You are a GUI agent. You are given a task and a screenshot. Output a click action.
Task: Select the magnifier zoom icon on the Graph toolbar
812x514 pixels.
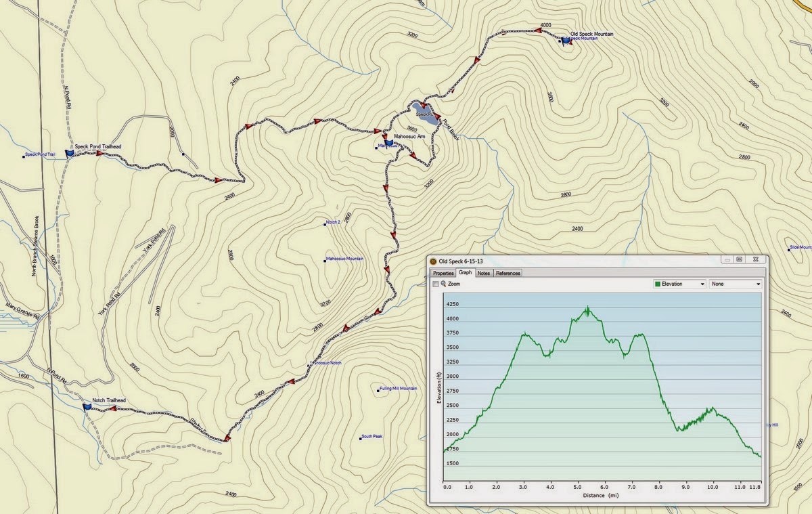442,284
